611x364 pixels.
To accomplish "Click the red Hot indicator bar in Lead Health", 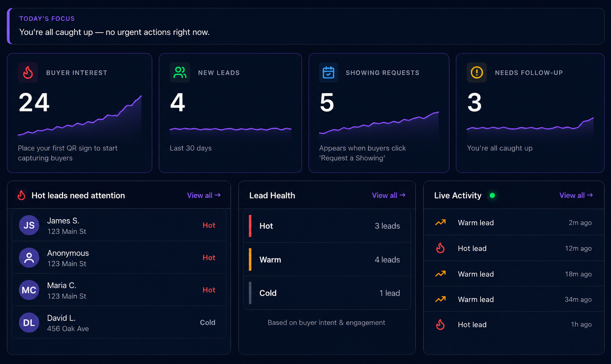I will [250, 226].
